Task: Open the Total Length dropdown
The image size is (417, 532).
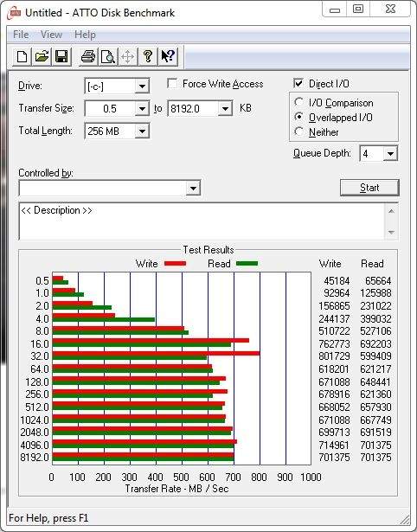Action: coord(142,131)
